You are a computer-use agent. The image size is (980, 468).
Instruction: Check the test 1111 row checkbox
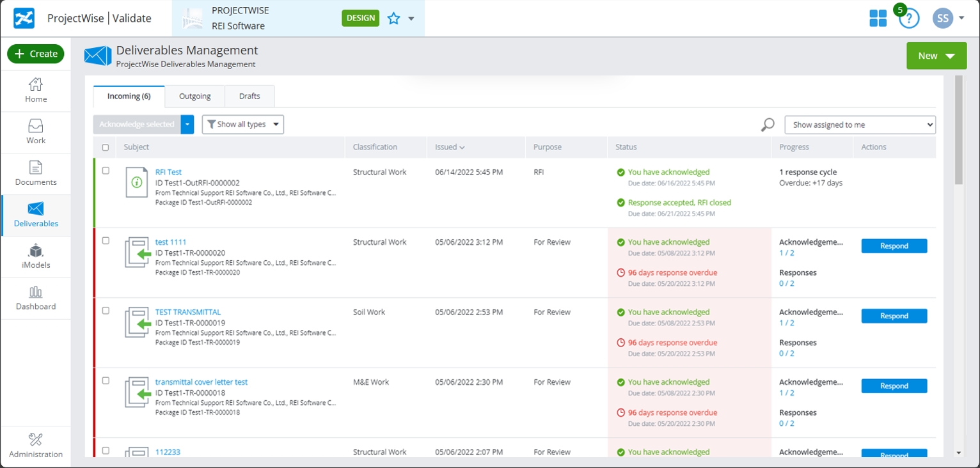coord(106,241)
